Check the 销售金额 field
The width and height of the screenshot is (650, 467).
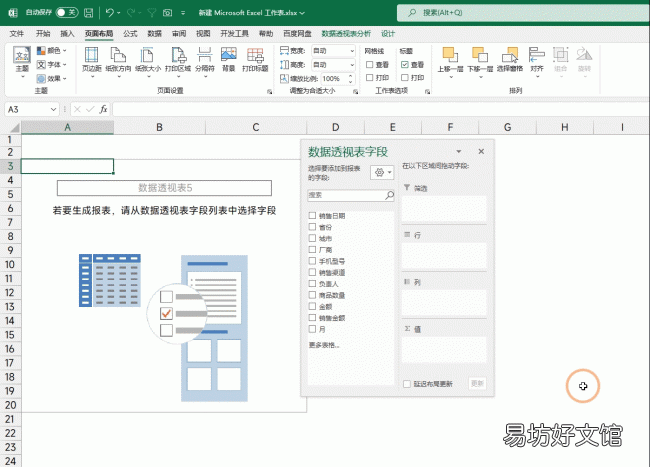(312, 318)
